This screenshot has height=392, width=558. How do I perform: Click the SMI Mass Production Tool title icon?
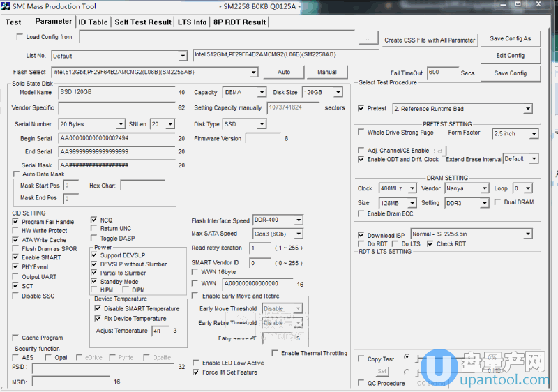(7, 6)
